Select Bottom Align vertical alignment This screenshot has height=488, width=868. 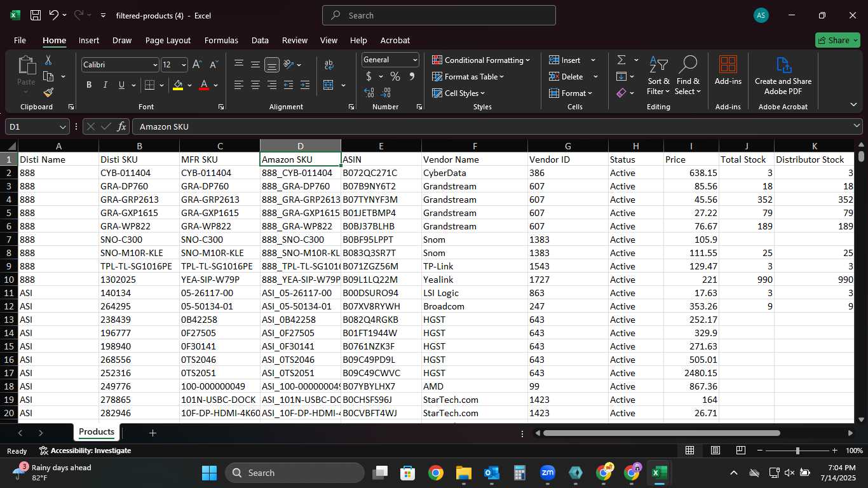pyautogui.click(x=272, y=65)
